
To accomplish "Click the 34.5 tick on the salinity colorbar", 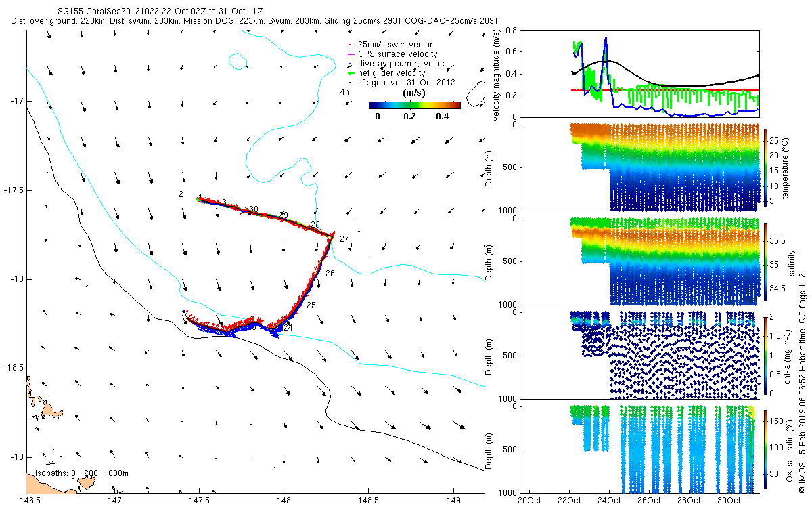I will [779, 289].
